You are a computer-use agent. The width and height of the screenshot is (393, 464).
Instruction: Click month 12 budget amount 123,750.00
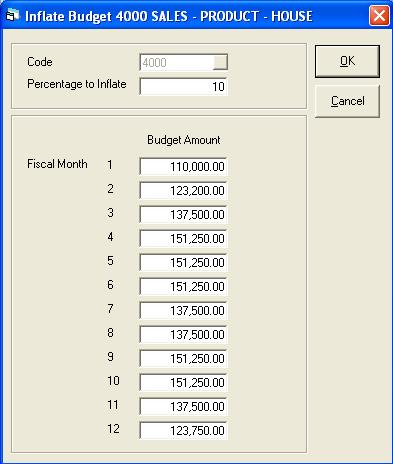pos(183,430)
